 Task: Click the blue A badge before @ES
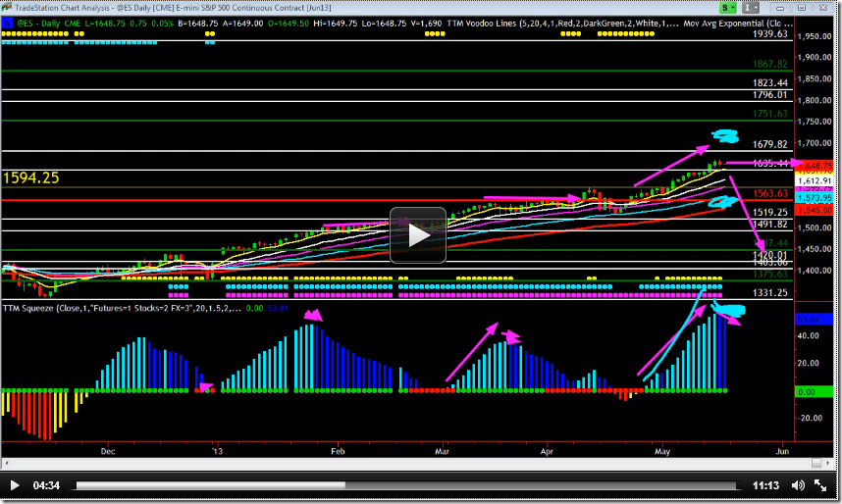(8, 24)
